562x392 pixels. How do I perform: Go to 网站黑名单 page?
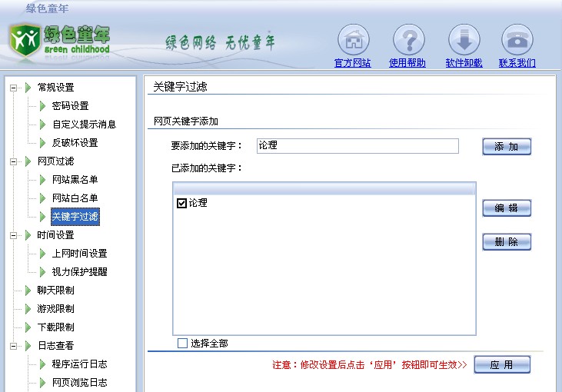[75, 180]
